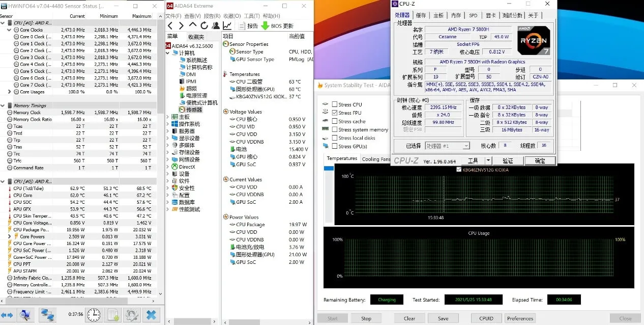Viewport: 644px width, 325px height.
Task: Switch to CPU-Z 内存 tab
Action: point(456,16)
